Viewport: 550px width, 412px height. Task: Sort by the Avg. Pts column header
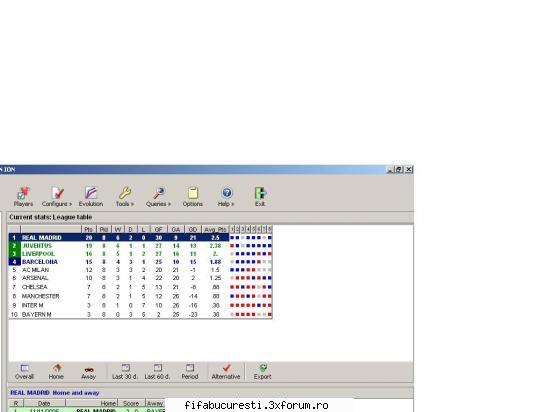click(x=215, y=229)
